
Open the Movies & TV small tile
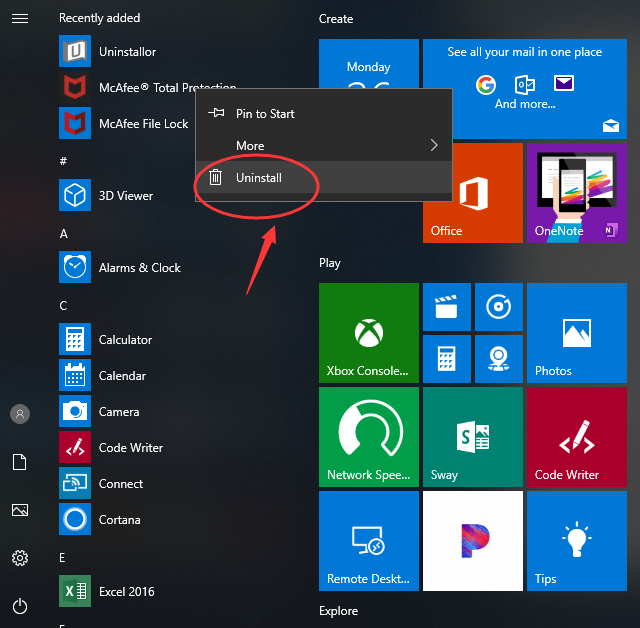point(447,307)
